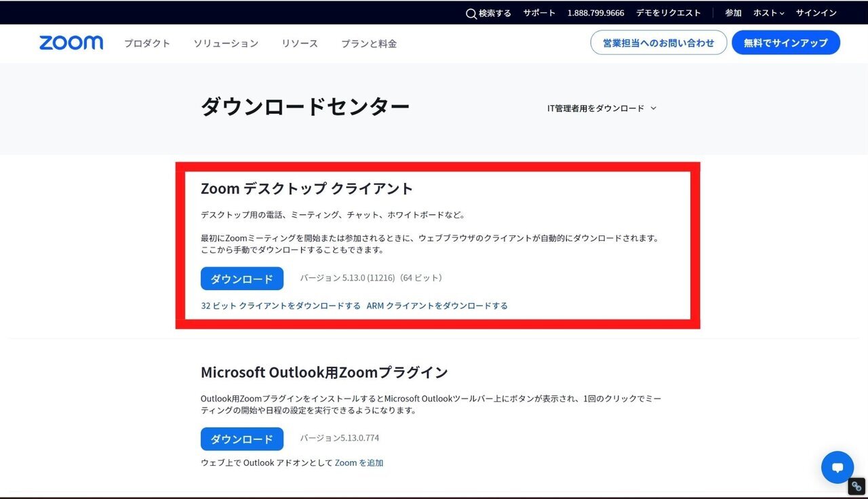Download the Outlook Zoom plugin

click(242, 439)
